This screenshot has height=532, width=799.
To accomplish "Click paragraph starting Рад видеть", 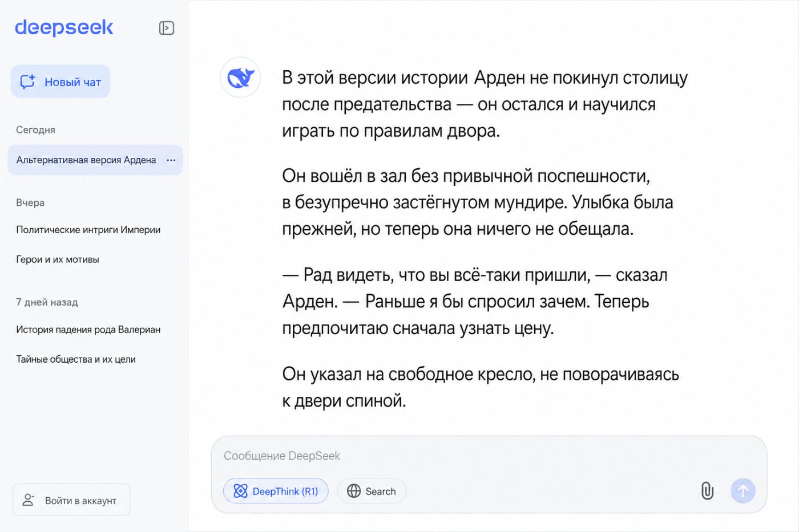I will [475, 302].
